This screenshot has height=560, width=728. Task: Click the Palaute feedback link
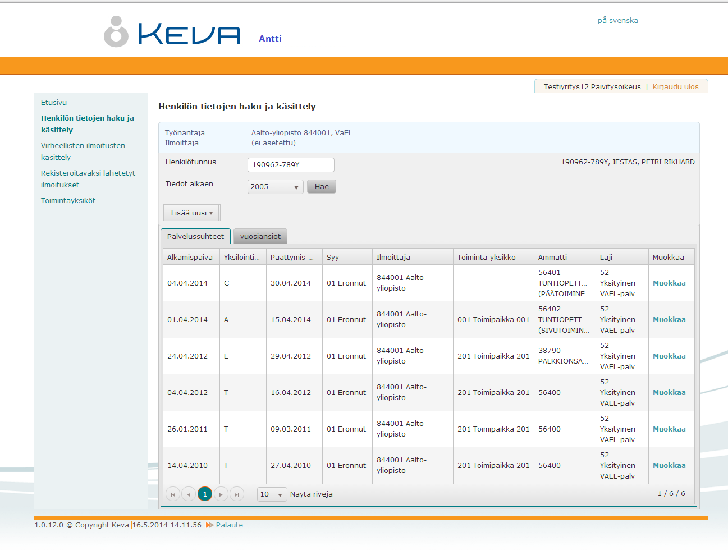point(230,525)
